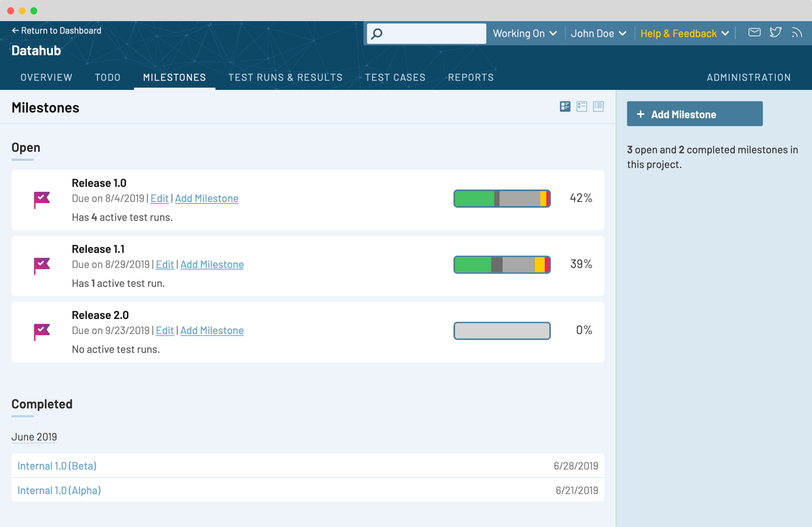Switch to the compact list view icon
The width and height of the screenshot is (812, 527).
pos(598,106)
